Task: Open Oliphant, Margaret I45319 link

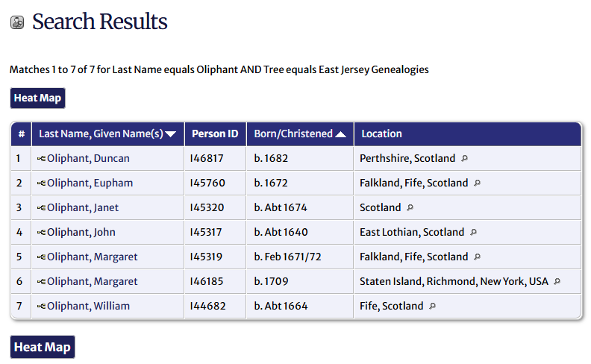Action: pos(92,257)
